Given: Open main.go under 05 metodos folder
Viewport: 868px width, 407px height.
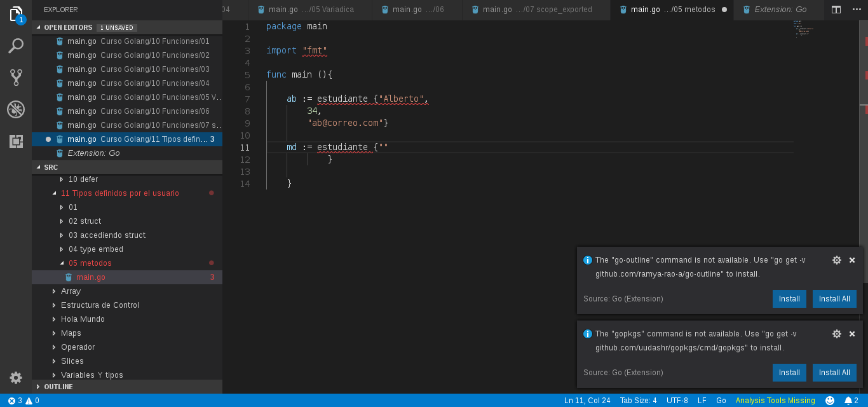Looking at the screenshot, I should coord(127,277).
